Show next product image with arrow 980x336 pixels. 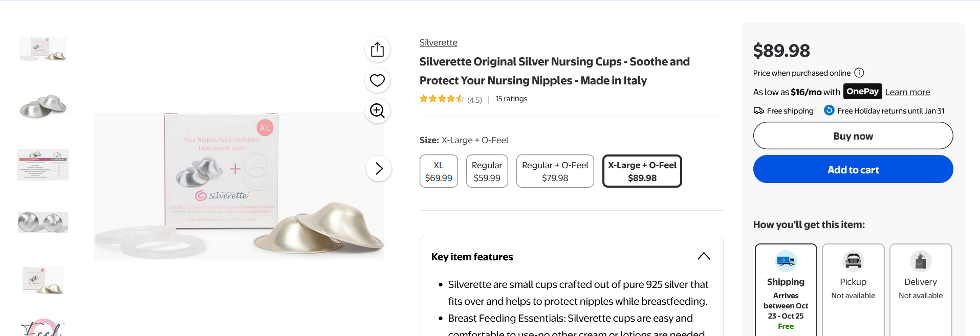click(379, 168)
